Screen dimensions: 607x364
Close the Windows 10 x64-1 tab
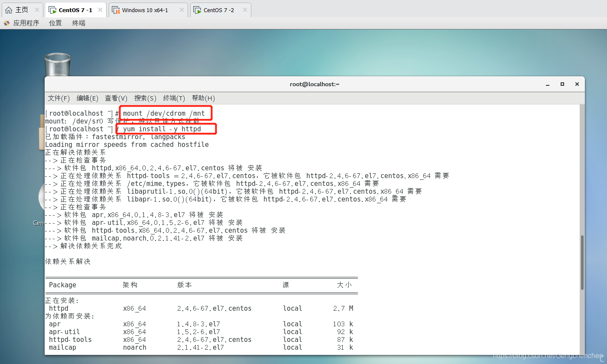point(182,10)
